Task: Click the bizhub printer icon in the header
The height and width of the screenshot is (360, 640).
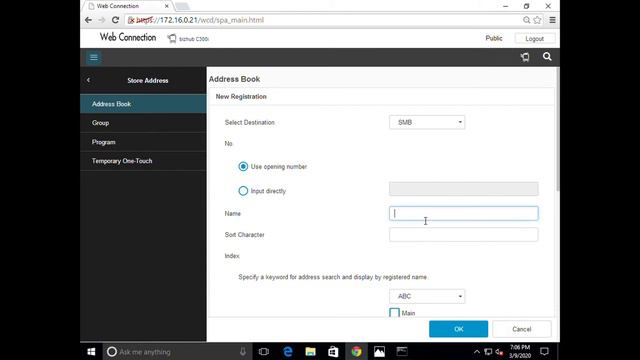Action: coord(172,38)
